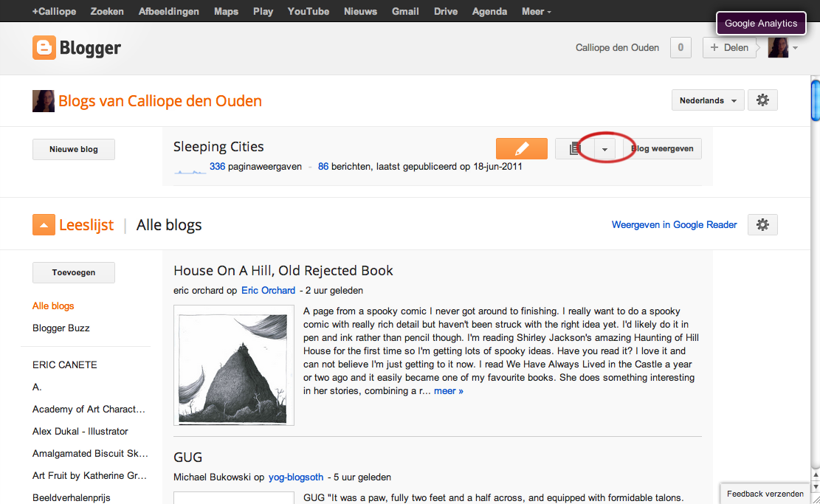
Task: Click the Feedback verzenden button
Action: (765, 494)
